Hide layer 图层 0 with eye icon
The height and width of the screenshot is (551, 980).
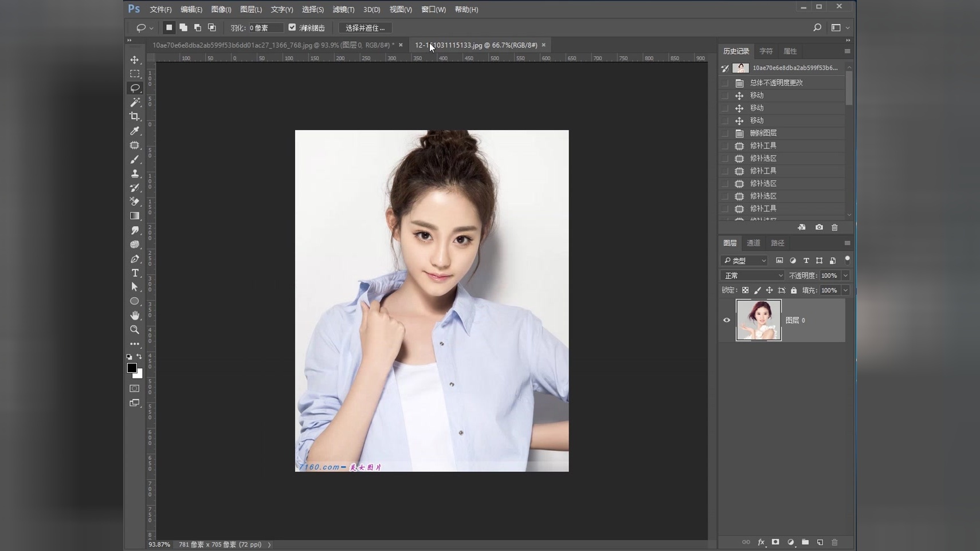point(727,320)
